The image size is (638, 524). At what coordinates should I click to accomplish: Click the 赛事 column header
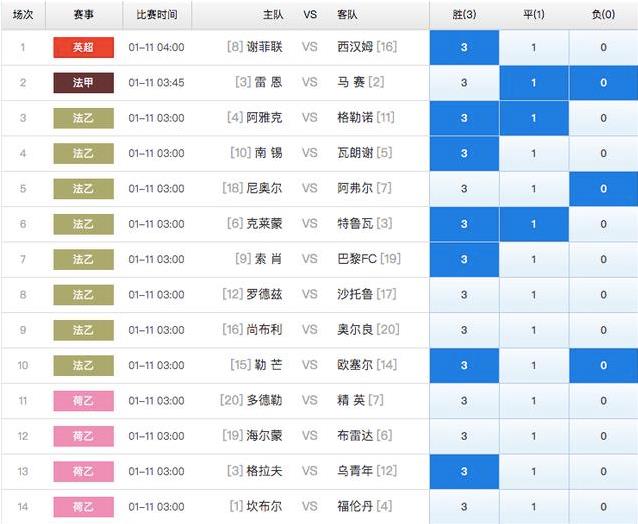coord(84,15)
